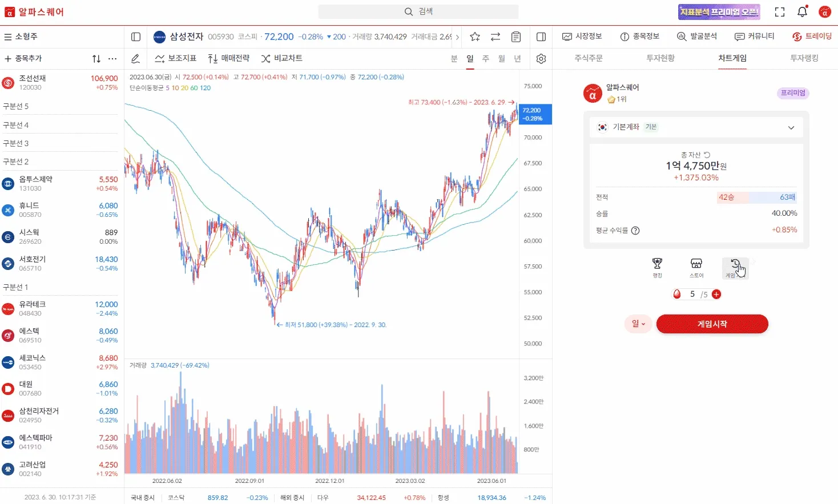Viewport: 838px width, 504px height.
Task: Toggle the right side panel icon
Action: click(x=541, y=37)
